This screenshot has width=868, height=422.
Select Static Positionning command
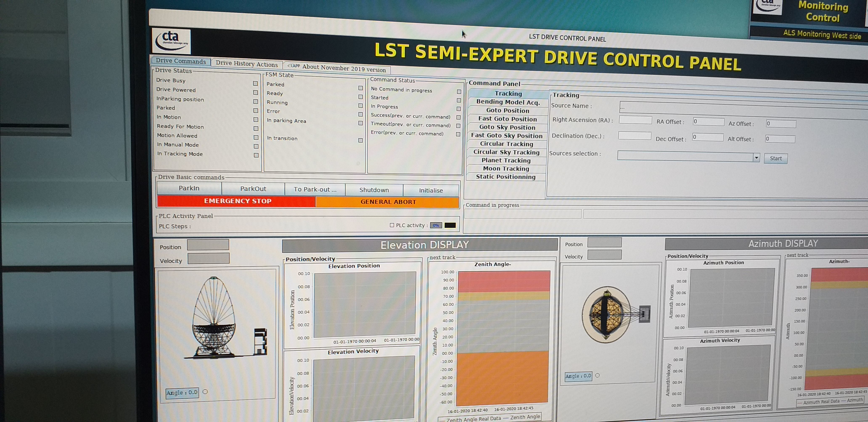505,177
